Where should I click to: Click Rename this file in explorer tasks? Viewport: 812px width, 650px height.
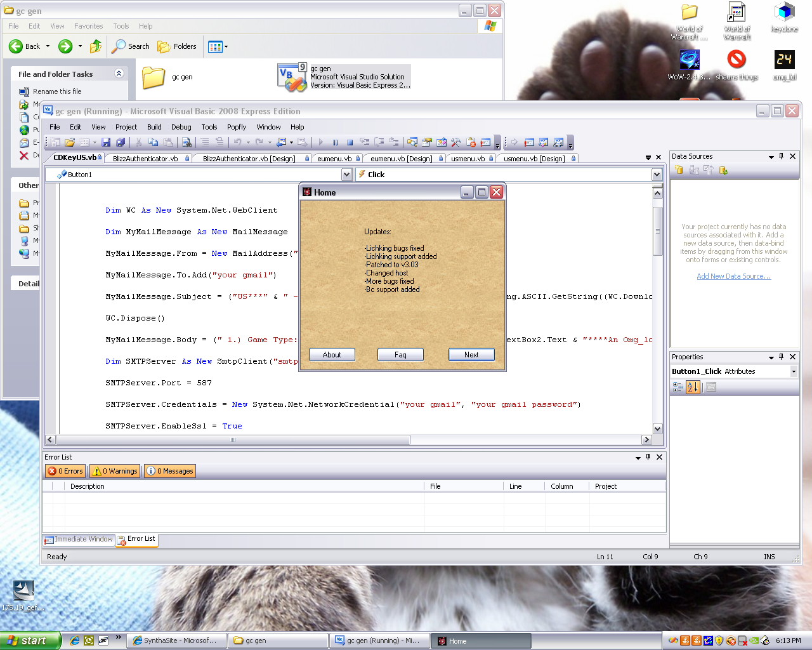point(57,91)
